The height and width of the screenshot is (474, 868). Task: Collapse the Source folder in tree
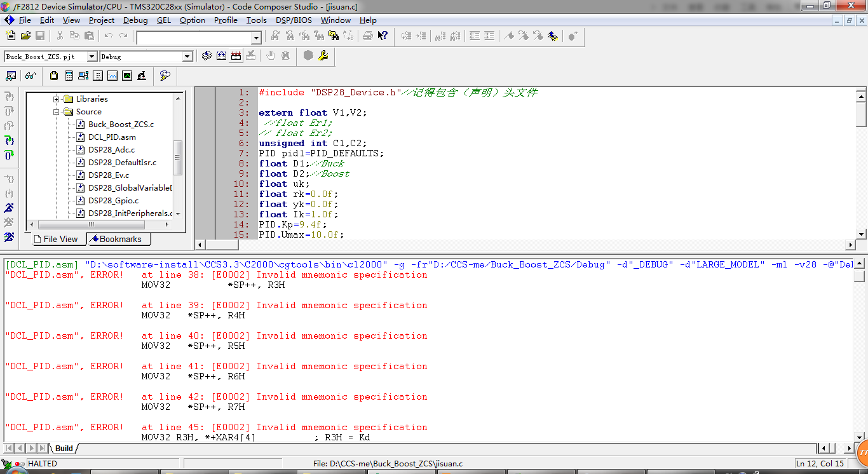point(57,112)
